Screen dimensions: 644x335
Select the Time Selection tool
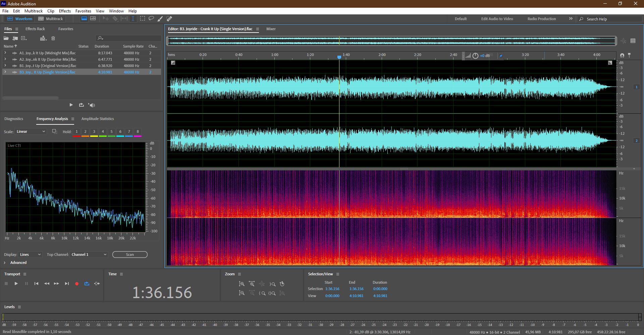[x=133, y=19]
